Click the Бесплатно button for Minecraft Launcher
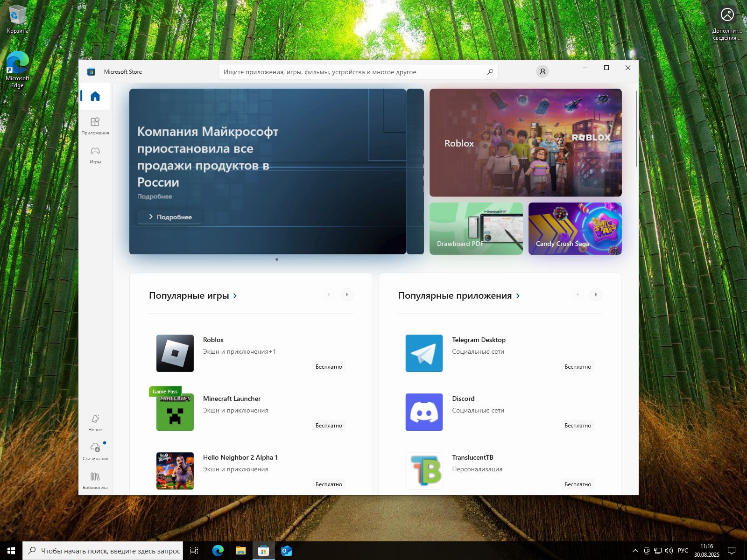The height and width of the screenshot is (560, 747). [x=329, y=426]
